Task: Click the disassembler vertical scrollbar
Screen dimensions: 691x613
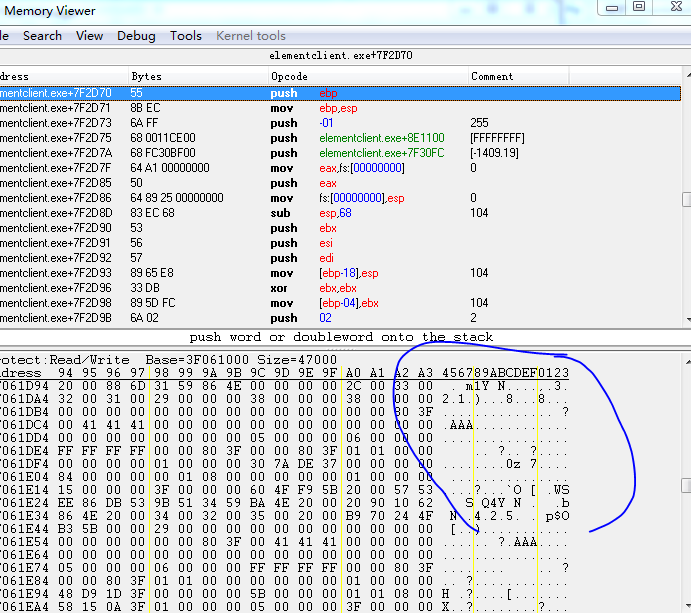Action: point(685,200)
